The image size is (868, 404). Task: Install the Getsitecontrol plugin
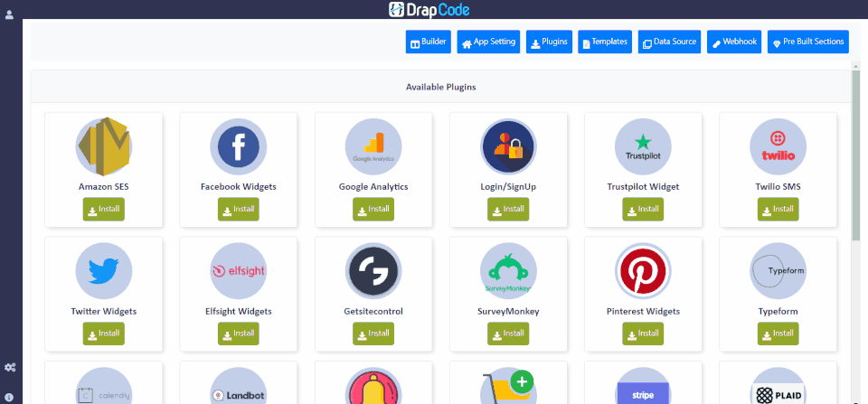(373, 334)
